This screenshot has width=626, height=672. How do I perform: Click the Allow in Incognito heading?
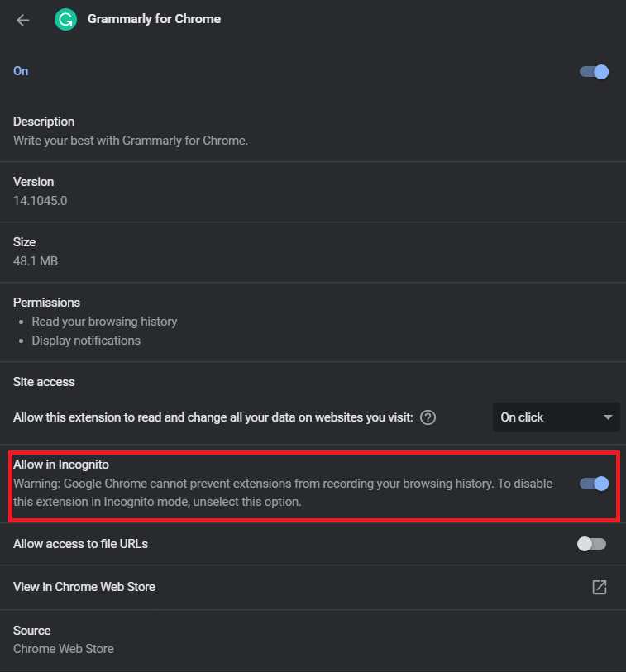[x=61, y=465]
